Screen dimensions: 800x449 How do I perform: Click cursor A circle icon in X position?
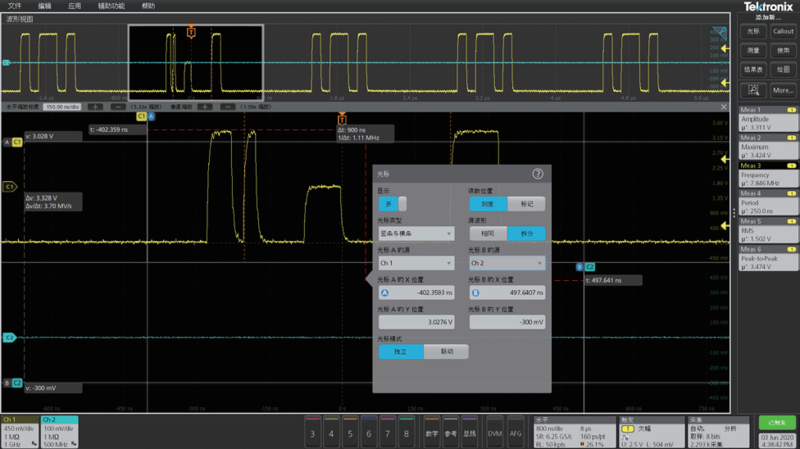pyautogui.click(x=385, y=293)
